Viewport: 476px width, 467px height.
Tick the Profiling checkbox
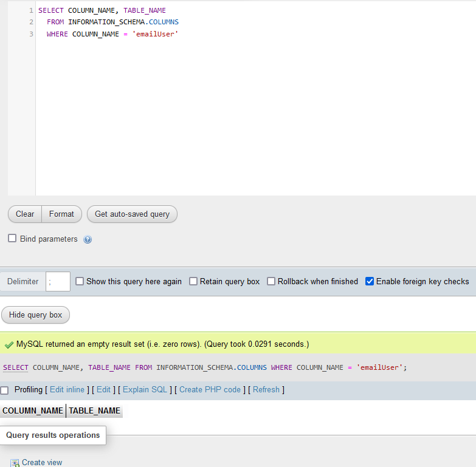click(x=5, y=390)
